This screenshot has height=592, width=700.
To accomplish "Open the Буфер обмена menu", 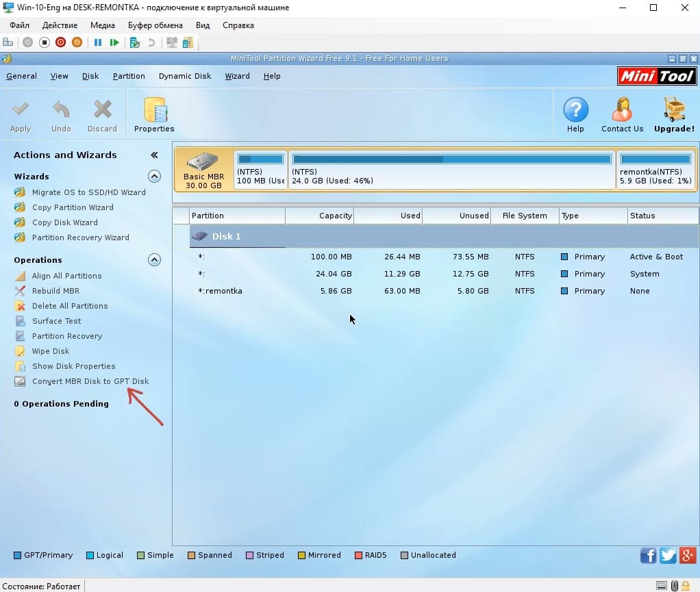I will click(x=155, y=25).
